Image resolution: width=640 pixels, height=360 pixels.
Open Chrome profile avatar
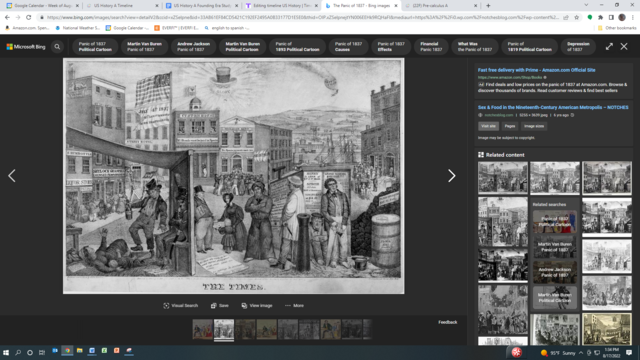622,18
